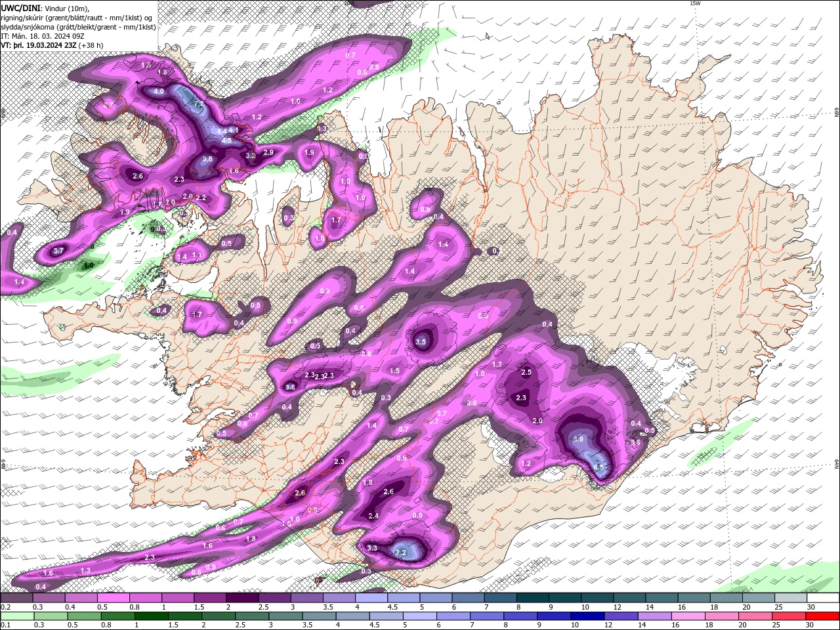Image resolution: width=840 pixels, height=630 pixels.
Task: Select the pink swatch between 0.5 and 0.8 in top legend row
Action: pyautogui.click(x=113, y=598)
